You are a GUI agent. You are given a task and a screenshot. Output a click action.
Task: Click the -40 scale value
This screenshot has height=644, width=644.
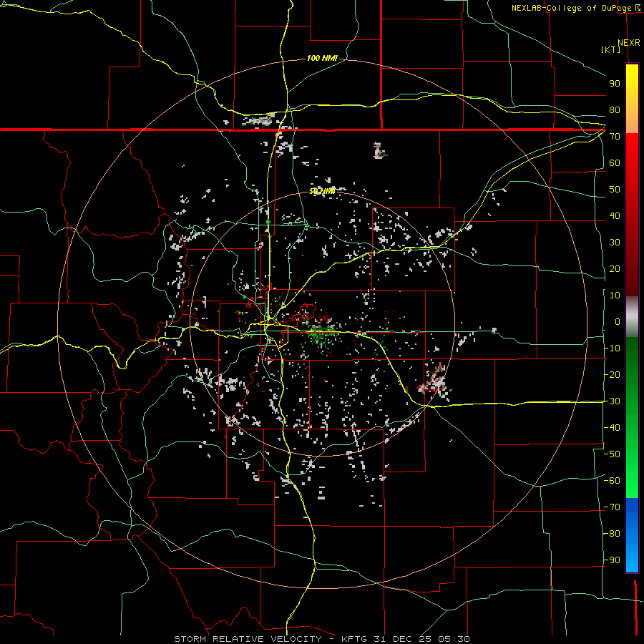[612, 428]
